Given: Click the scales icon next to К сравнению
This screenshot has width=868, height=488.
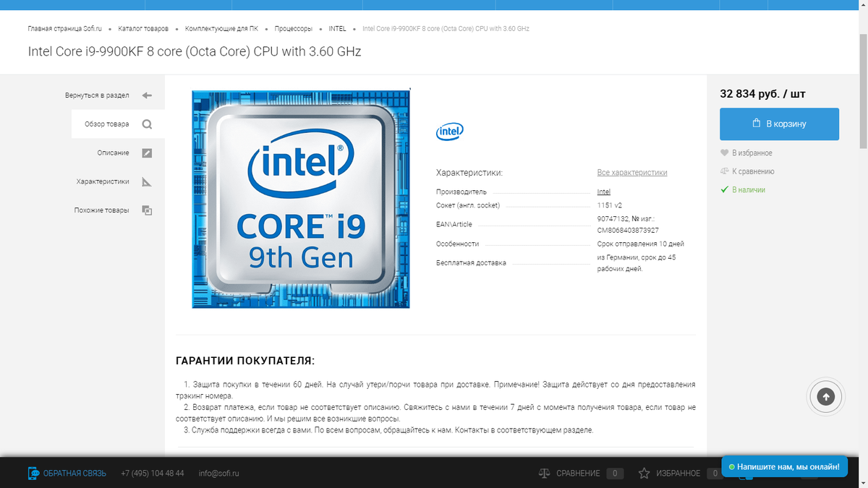Looking at the screenshot, I should click(725, 171).
